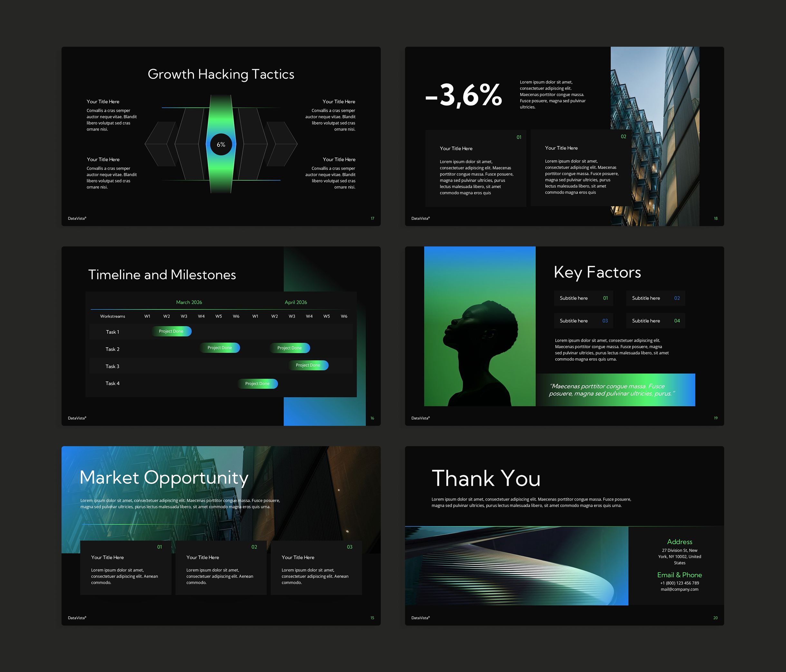Screen dimensions: 786x672
Task: Click the Market Opportunity heading
Action: 164,477
